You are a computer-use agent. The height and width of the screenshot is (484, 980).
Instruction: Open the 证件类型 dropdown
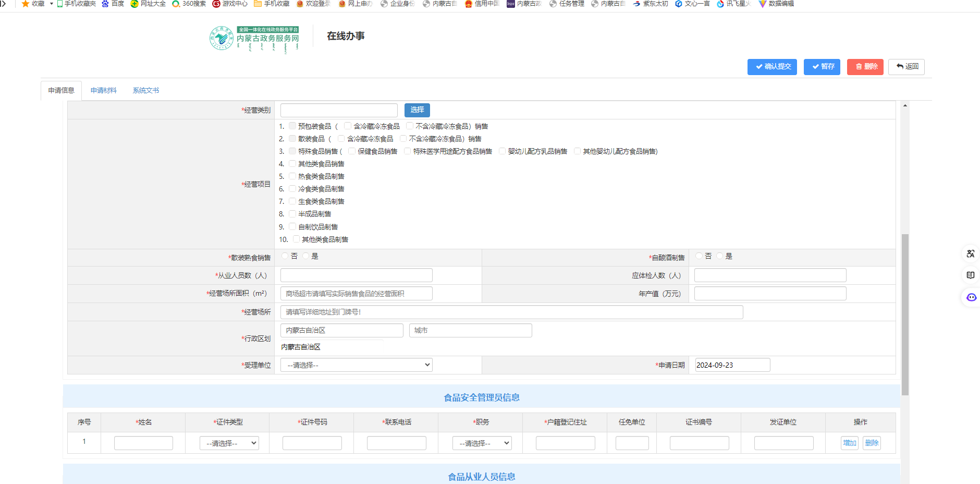tap(229, 443)
